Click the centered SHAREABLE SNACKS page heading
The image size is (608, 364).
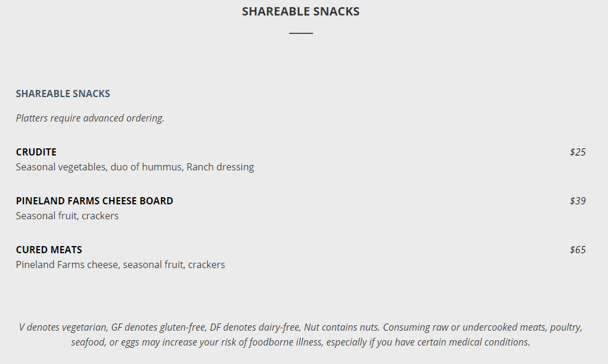tap(300, 11)
